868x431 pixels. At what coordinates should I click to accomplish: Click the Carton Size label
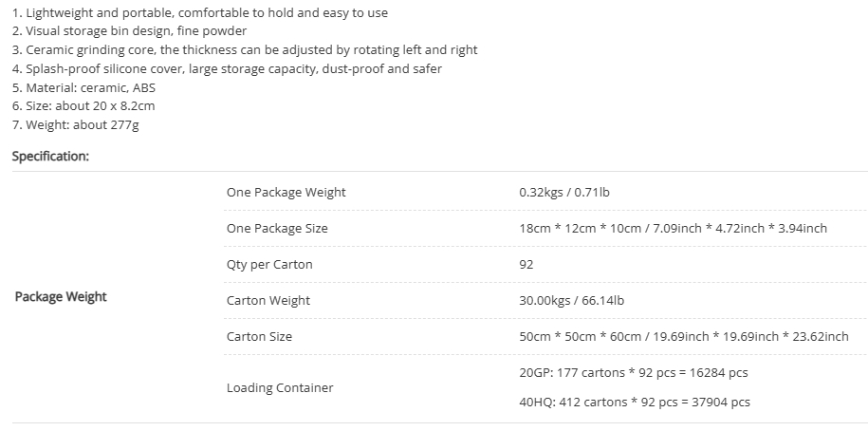(x=259, y=336)
